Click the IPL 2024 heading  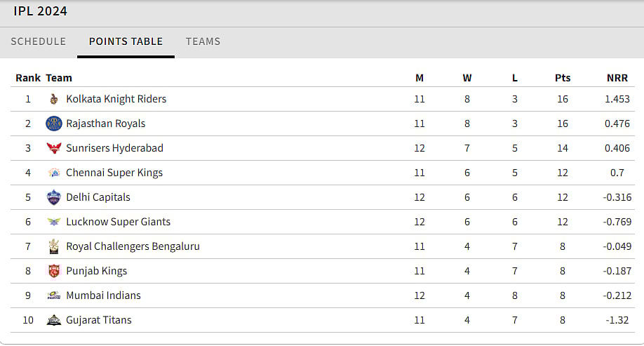click(41, 11)
